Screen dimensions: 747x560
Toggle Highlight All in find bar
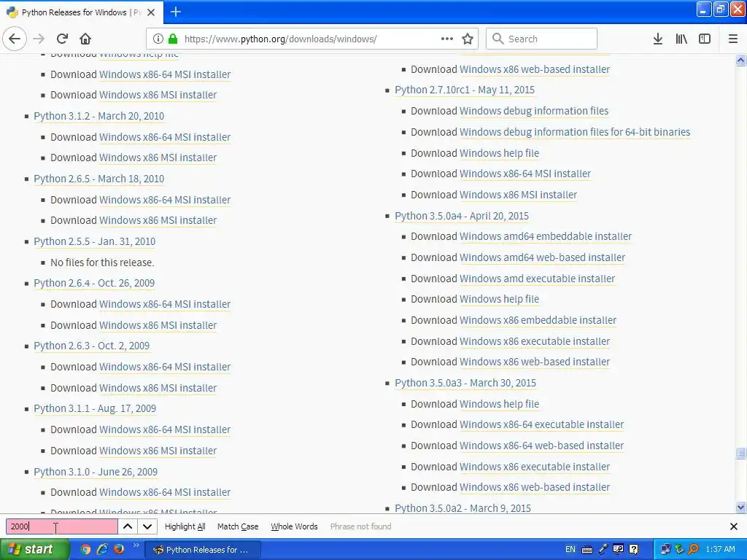click(x=185, y=526)
